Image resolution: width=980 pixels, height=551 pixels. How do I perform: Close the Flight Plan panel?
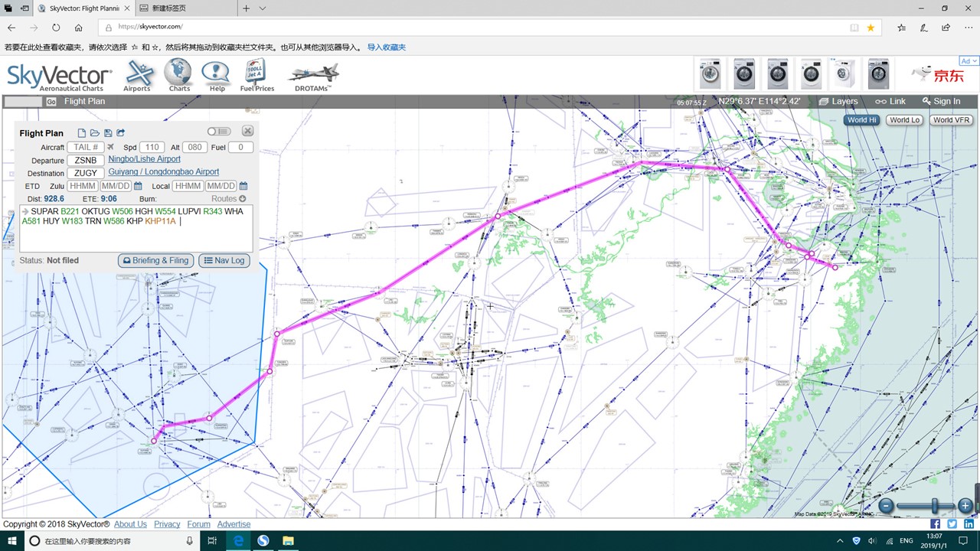tap(248, 132)
